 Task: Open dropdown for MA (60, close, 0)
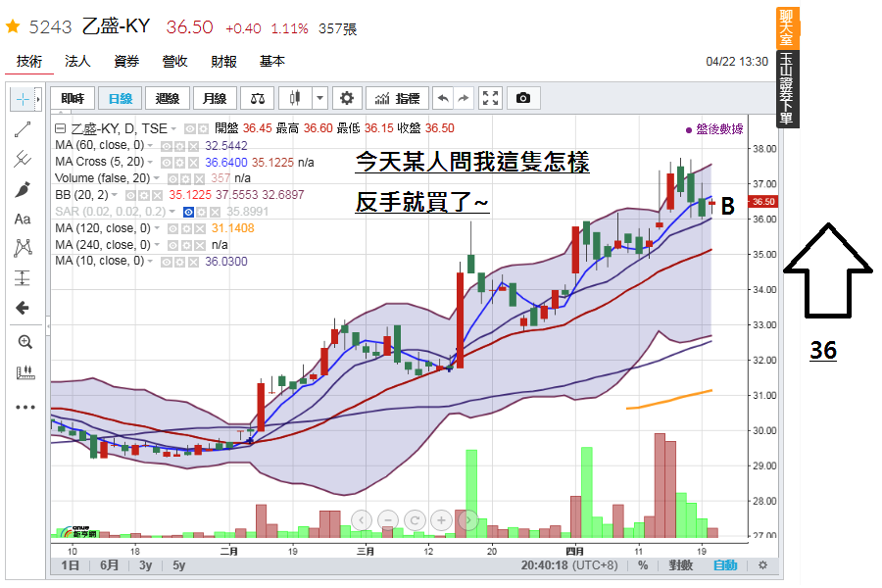(150, 146)
